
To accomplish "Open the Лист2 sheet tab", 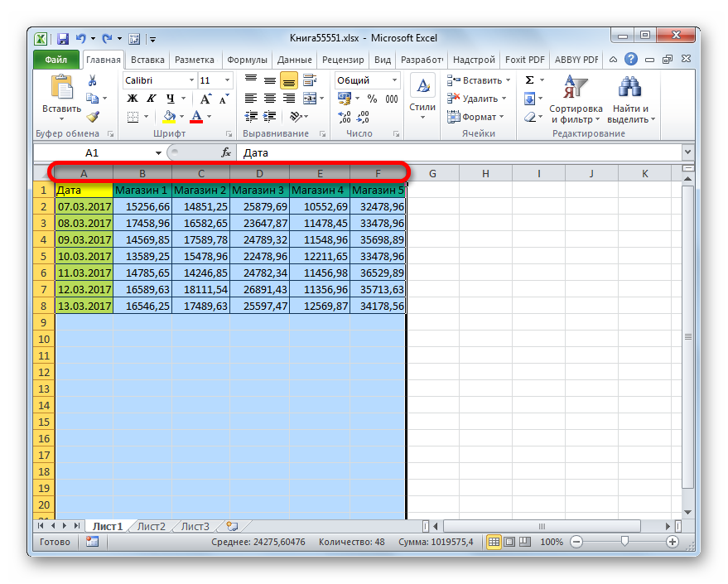I will pos(152,526).
